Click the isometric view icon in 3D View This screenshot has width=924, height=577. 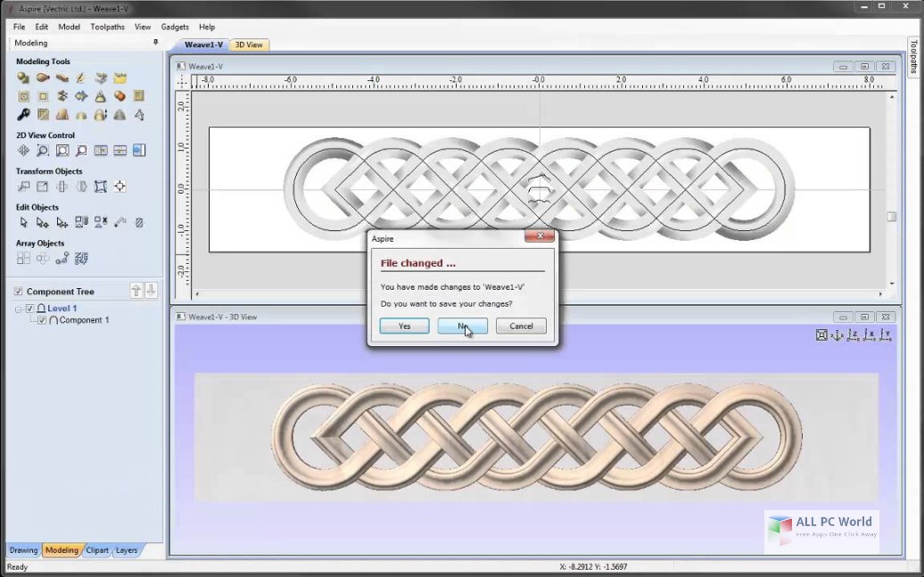837,335
